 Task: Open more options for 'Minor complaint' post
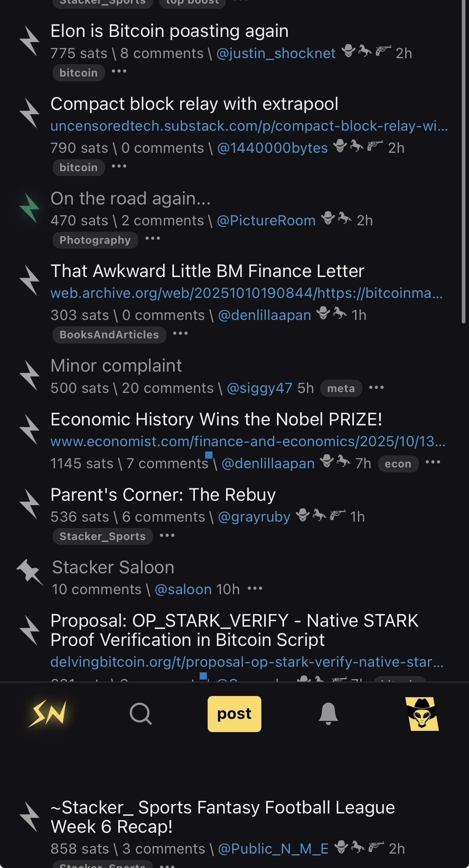pyautogui.click(x=376, y=388)
